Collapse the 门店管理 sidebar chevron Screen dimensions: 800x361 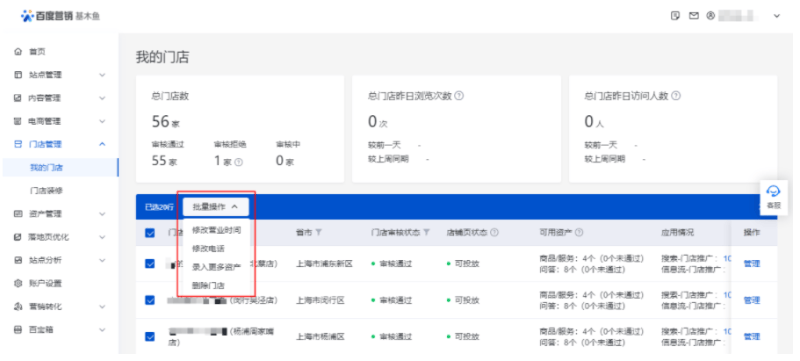tap(102, 144)
